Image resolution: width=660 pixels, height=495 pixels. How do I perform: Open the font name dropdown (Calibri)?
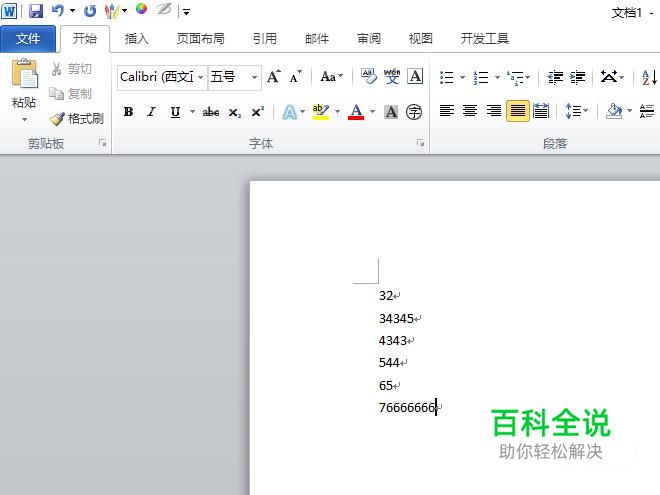(201, 77)
